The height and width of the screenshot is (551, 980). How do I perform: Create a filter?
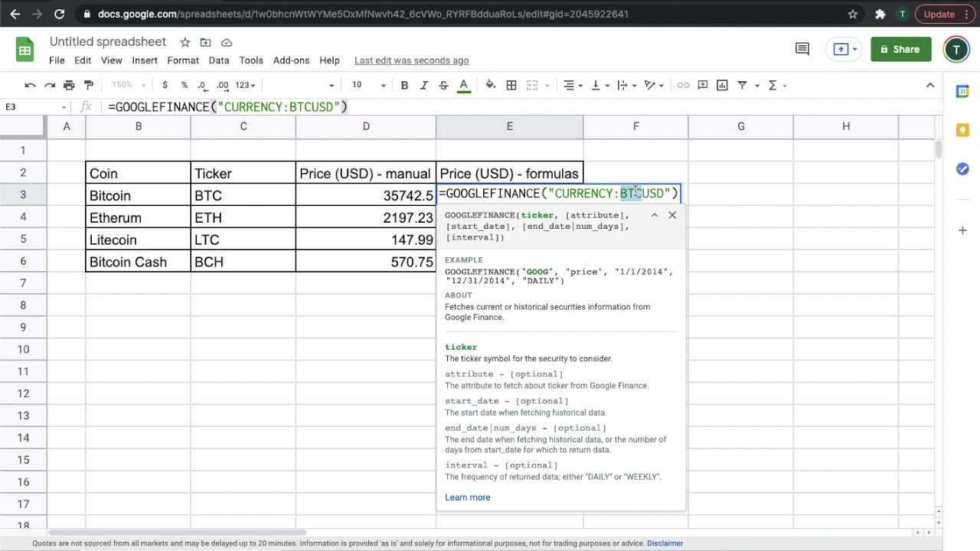click(x=742, y=85)
